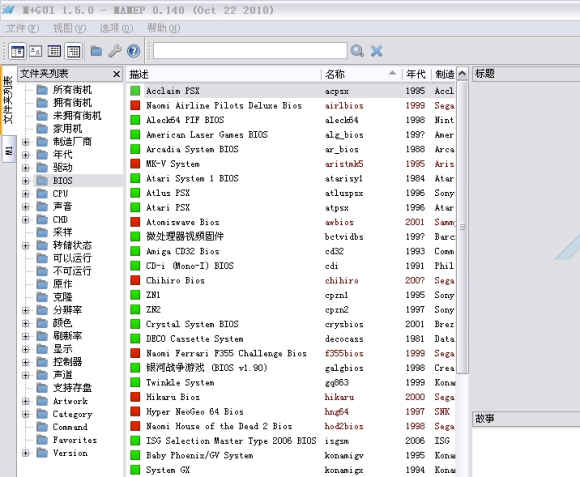Focus the search text field
Viewport: 580px width, 477px height.
250,50
